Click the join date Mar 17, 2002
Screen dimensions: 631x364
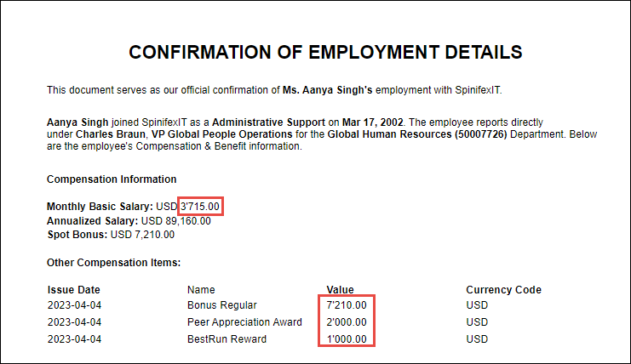373,122
